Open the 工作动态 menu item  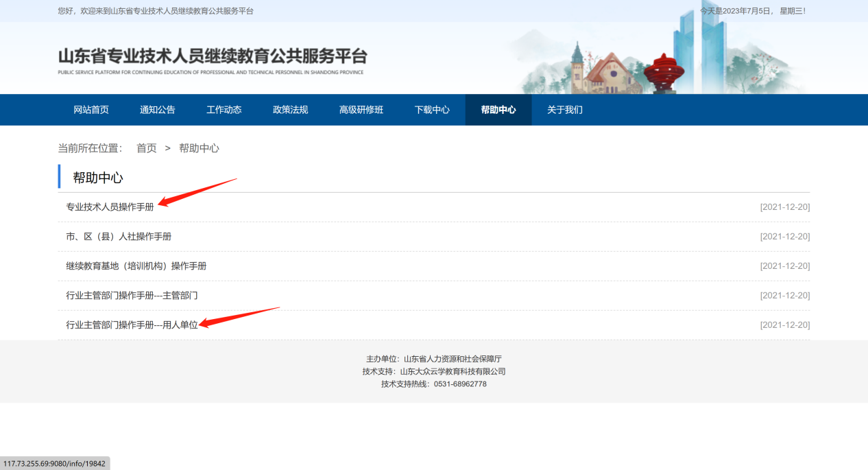tap(224, 110)
